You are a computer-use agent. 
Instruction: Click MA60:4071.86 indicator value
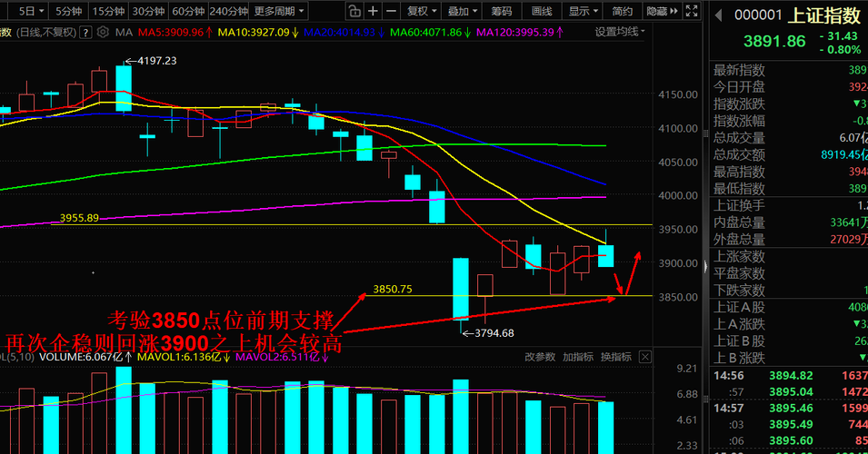[430, 33]
